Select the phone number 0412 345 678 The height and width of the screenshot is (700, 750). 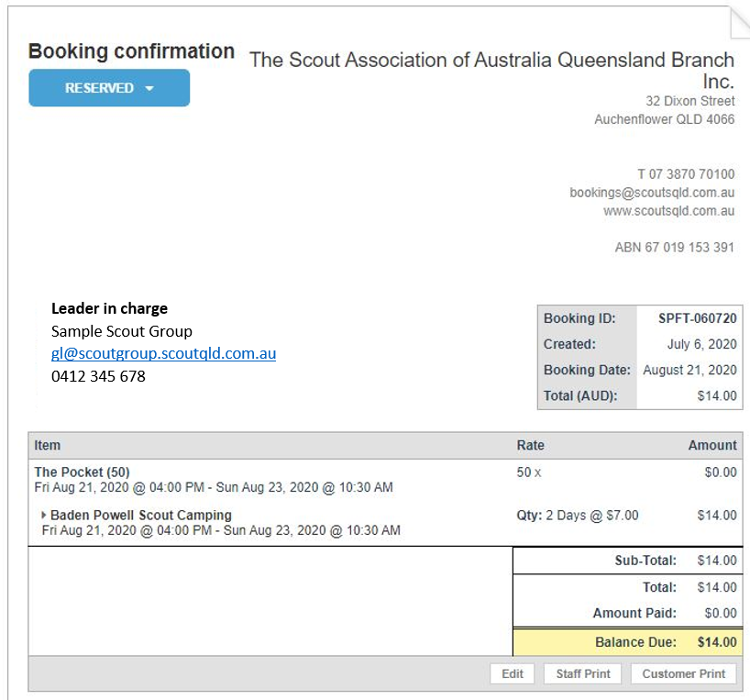pos(98,376)
